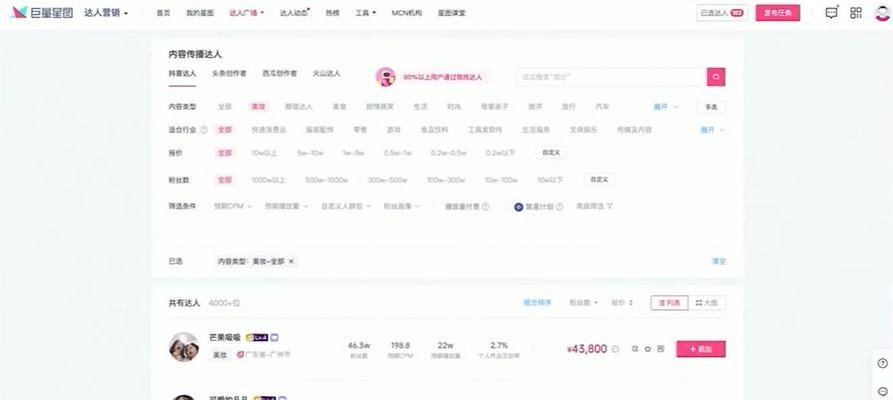Switch to the 西瓜创作者 tab
Viewport: 893px width, 400px height.
[280, 74]
